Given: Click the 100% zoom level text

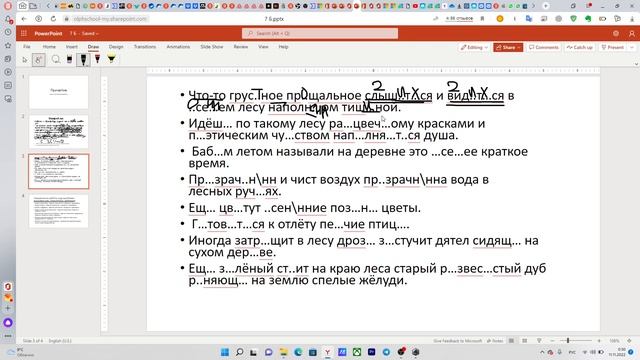Looking at the screenshot, I should 614,340.
